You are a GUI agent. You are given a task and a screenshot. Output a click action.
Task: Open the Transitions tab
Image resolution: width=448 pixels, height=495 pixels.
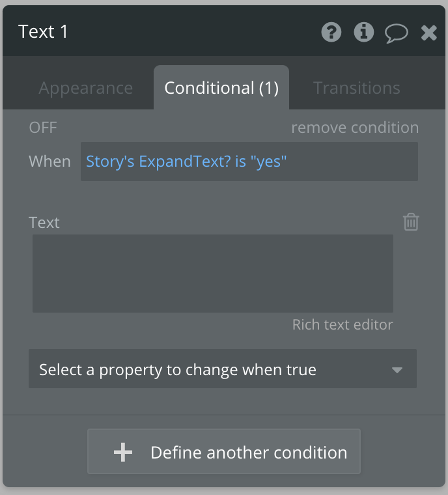[x=356, y=88]
